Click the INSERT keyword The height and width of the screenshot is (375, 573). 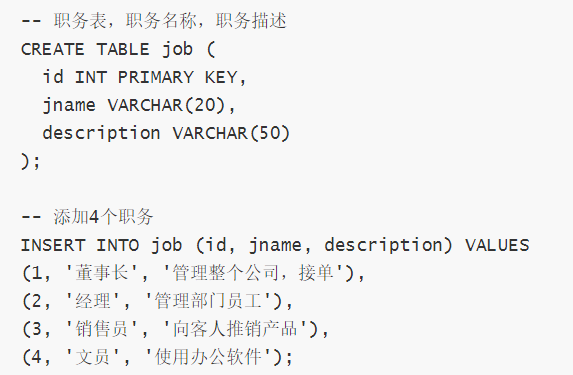point(53,246)
